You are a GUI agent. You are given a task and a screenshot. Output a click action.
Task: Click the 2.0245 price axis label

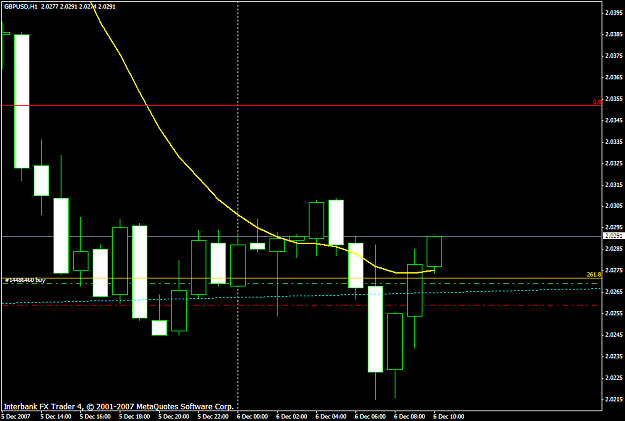point(613,335)
